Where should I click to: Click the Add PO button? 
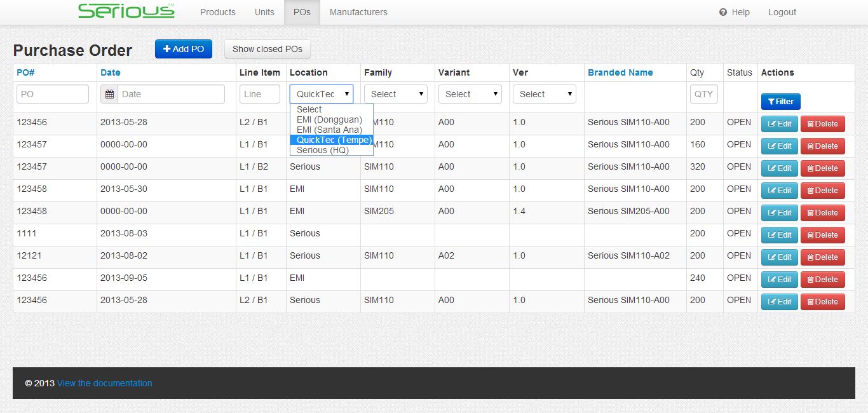click(183, 49)
